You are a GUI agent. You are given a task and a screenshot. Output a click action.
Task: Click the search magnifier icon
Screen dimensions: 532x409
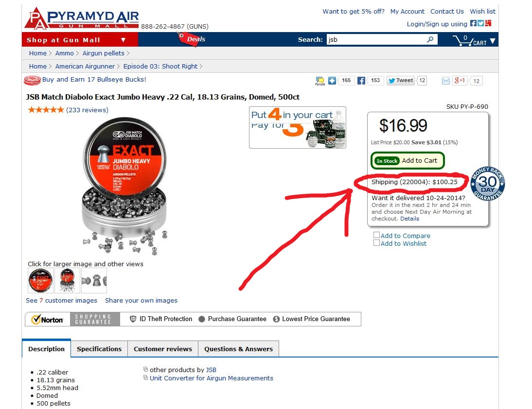(x=430, y=40)
